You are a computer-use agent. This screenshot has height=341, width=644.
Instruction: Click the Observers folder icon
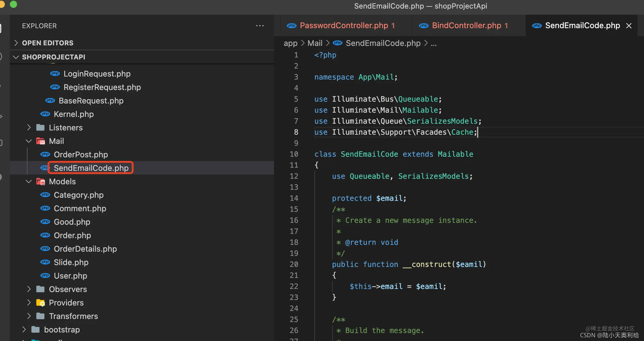(41, 289)
